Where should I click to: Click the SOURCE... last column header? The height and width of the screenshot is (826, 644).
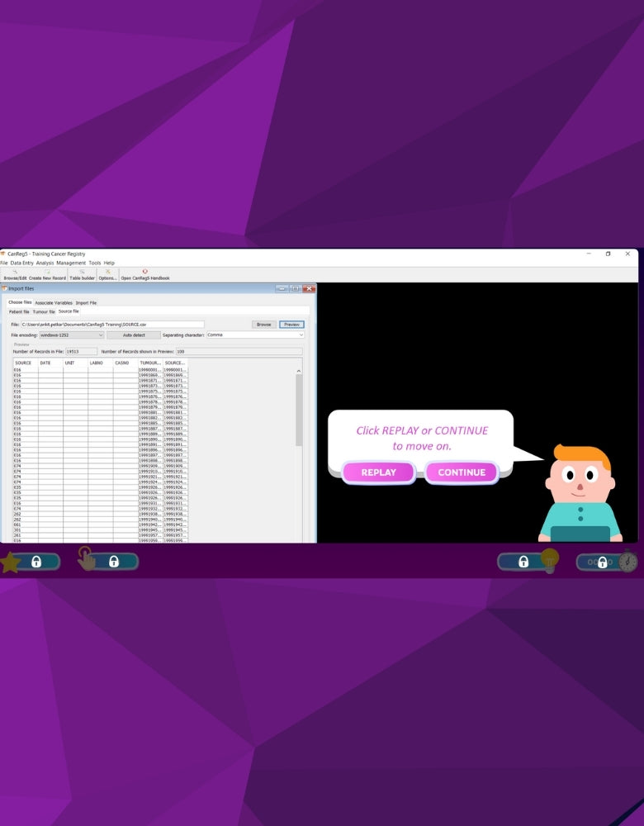175,363
